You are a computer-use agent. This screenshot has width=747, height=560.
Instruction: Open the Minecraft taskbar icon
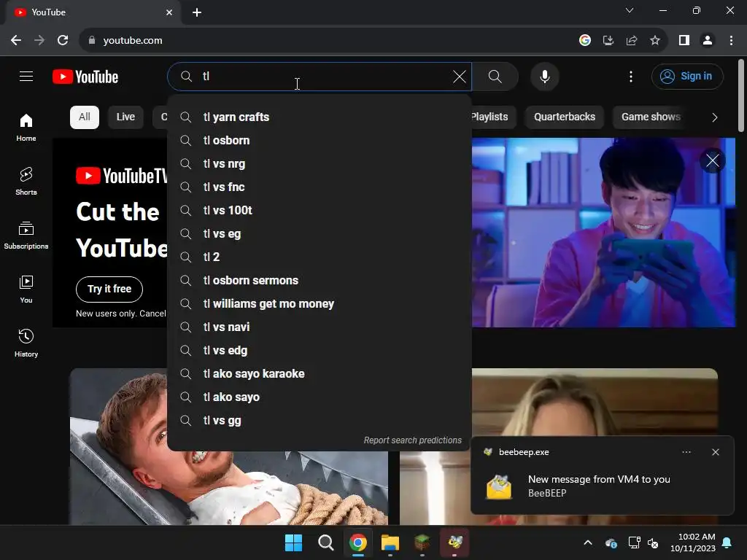[422, 542]
